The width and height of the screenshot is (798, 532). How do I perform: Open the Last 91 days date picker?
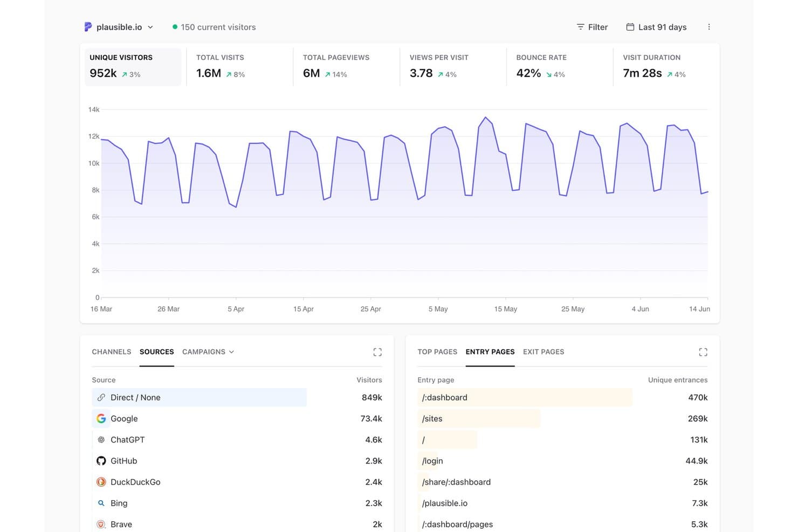(x=656, y=27)
